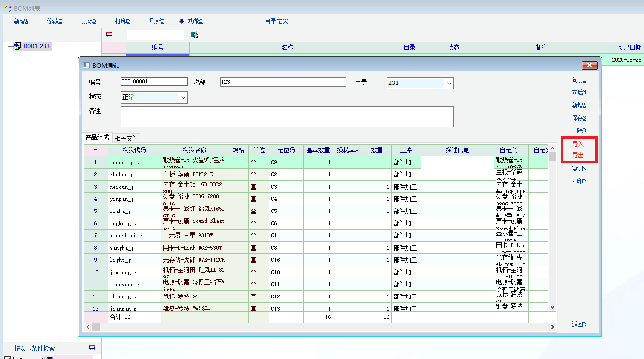Click the BOM编辑 dialog title icon
644x359 pixels.
tap(86, 65)
